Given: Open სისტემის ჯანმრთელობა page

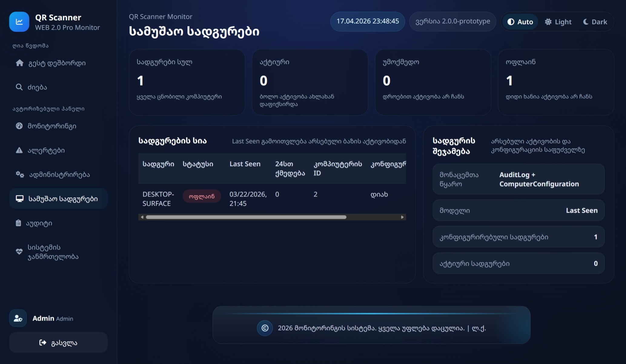Looking at the screenshot, I should pos(58,252).
